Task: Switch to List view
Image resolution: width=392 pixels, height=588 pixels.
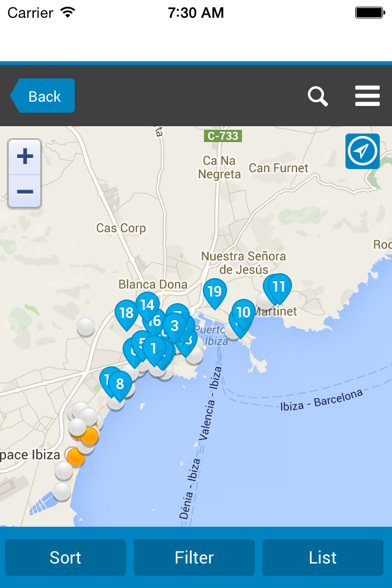Action: click(x=323, y=557)
